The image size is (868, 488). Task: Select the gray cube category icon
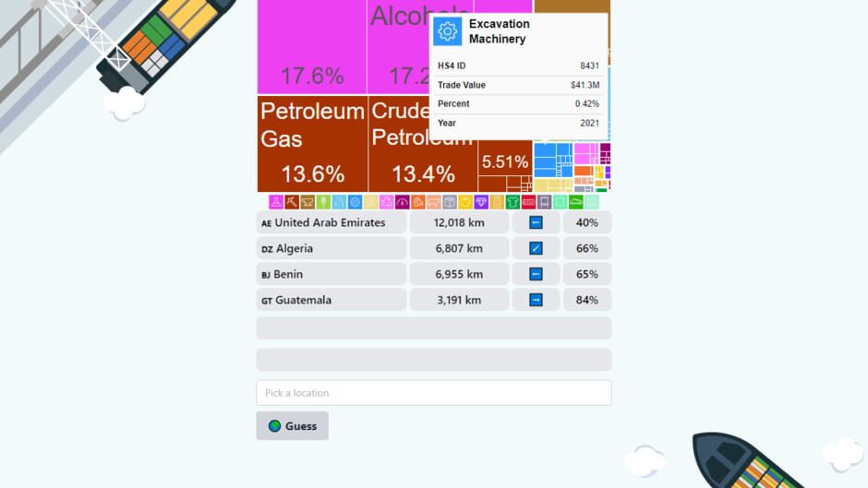click(450, 202)
